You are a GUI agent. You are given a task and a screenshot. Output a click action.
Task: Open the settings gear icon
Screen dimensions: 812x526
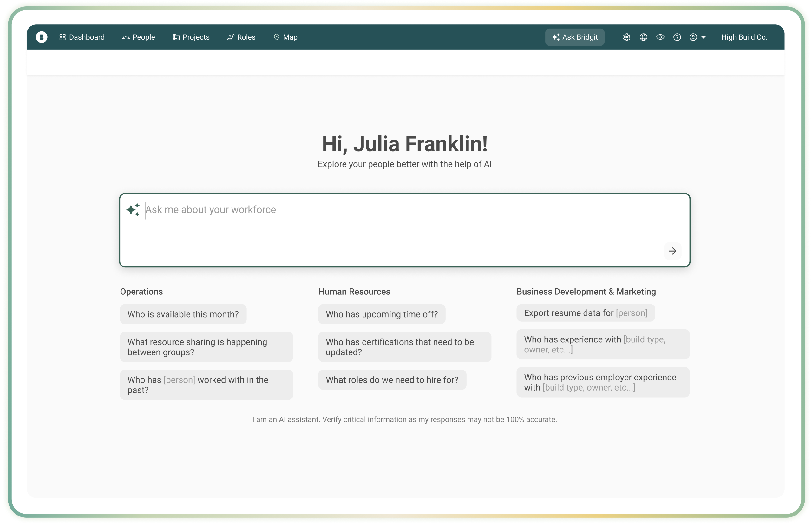626,37
